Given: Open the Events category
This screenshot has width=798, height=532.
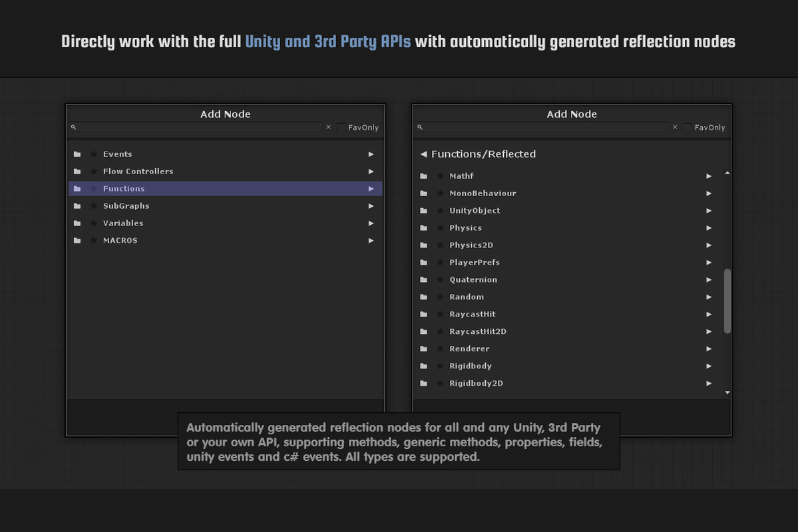Looking at the screenshot, I should (226, 154).
